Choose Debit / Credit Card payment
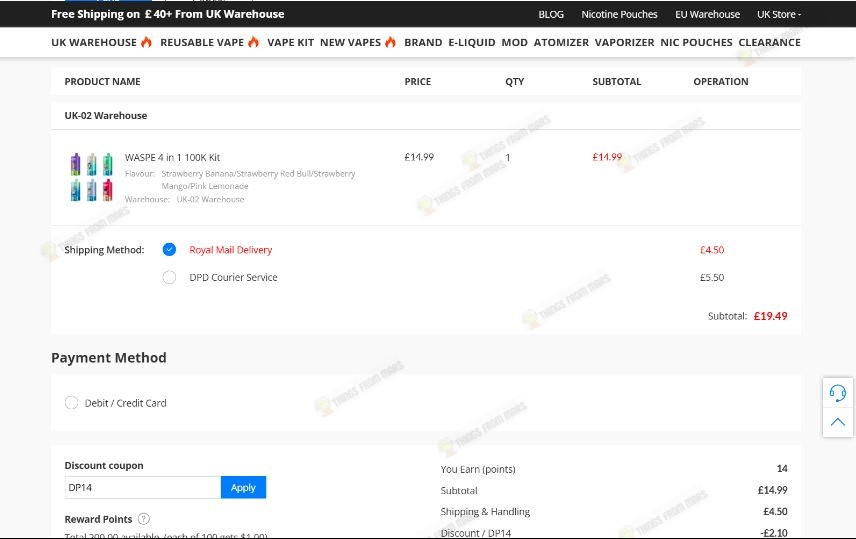The image size is (856, 539). (72, 403)
